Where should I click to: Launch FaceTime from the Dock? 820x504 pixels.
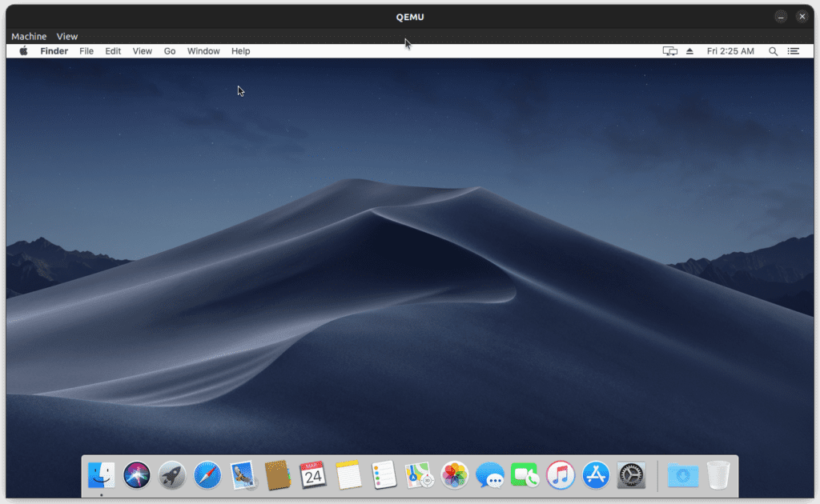click(x=525, y=475)
